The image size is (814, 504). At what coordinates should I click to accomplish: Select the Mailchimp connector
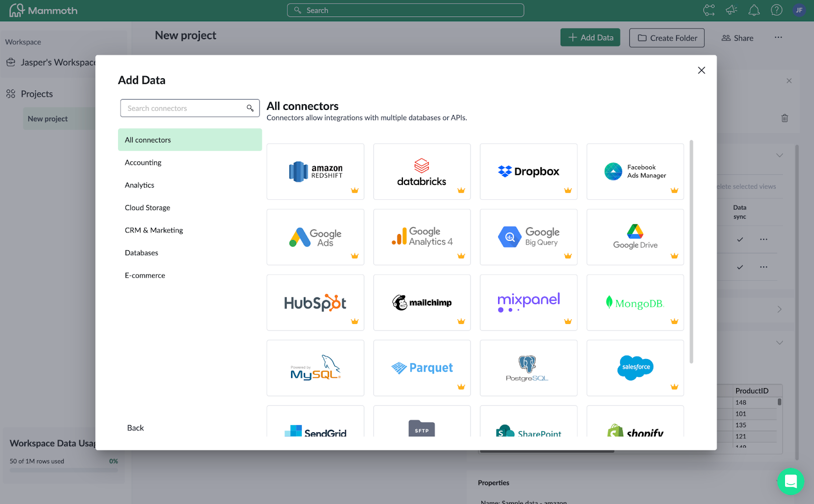[422, 303]
